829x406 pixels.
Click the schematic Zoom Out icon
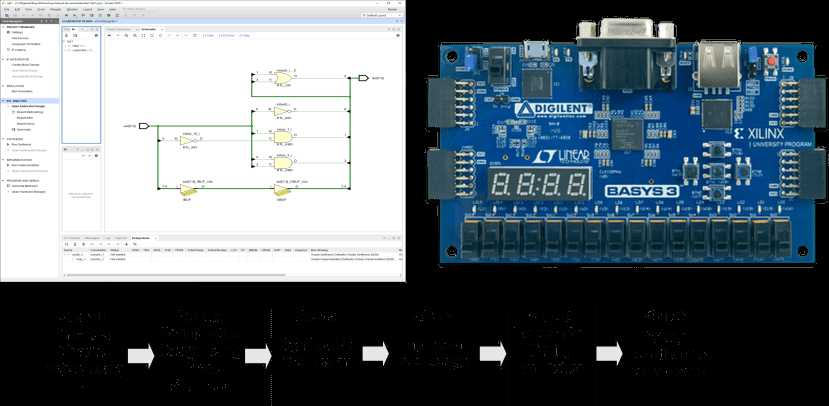point(135,35)
